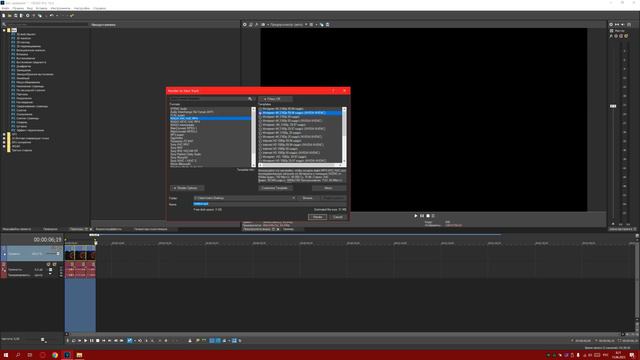Open Video Output FX in preview toolbar
The image size is (640, 360).
(257, 24)
